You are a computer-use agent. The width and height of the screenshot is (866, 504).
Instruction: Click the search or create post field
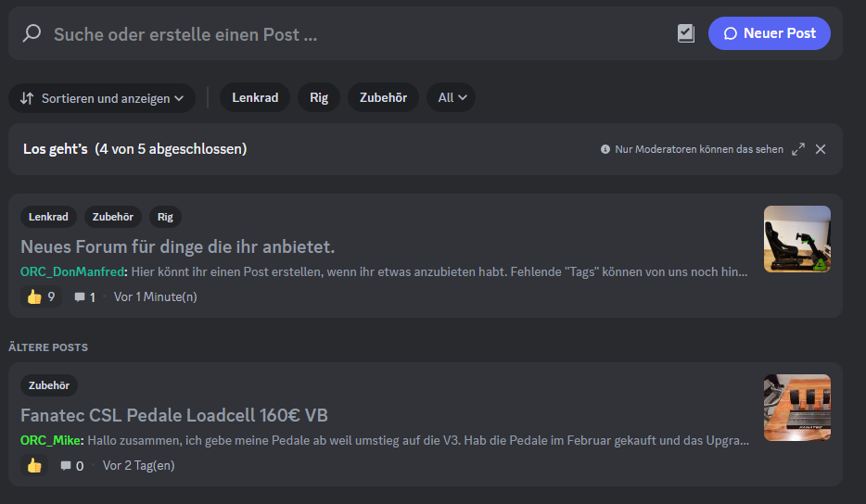pos(352,34)
